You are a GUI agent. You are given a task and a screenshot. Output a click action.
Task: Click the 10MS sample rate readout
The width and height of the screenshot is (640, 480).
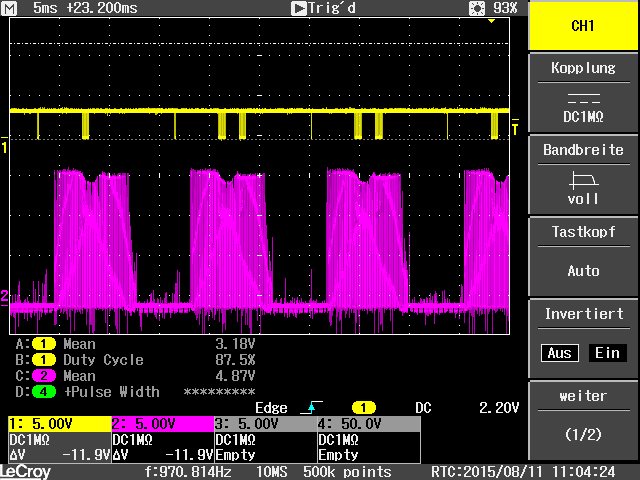click(x=271, y=472)
